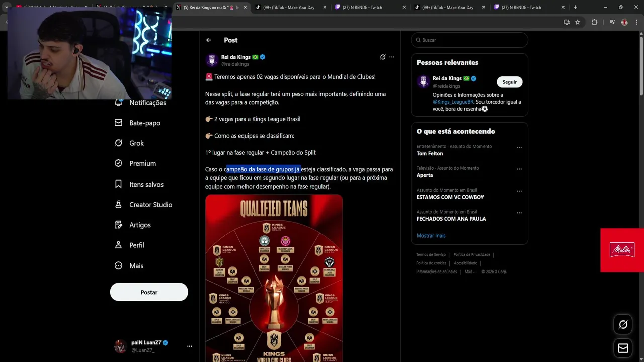The height and width of the screenshot is (362, 644).
Task: Click the @reidakings handle on the post
Action: pyautogui.click(x=235, y=64)
